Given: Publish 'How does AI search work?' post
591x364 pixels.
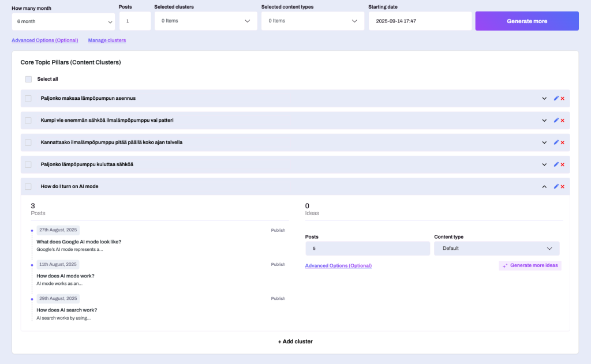Looking at the screenshot, I should tap(278, 298).
